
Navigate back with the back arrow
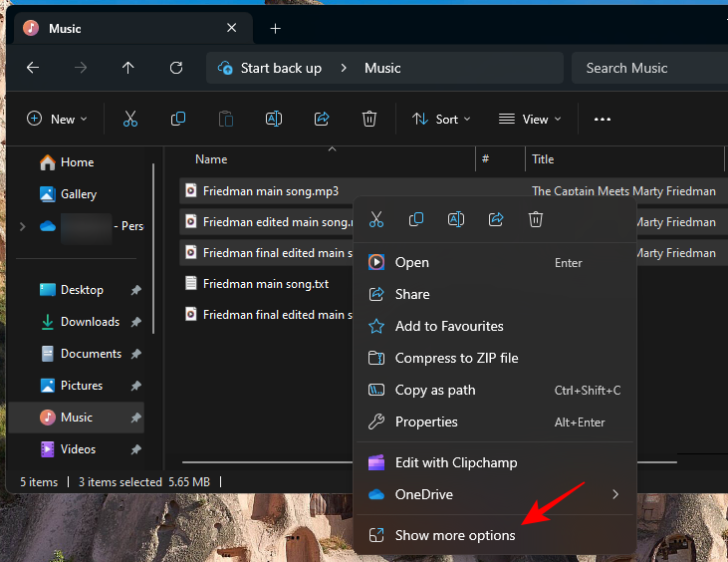(x=33, y=68)
